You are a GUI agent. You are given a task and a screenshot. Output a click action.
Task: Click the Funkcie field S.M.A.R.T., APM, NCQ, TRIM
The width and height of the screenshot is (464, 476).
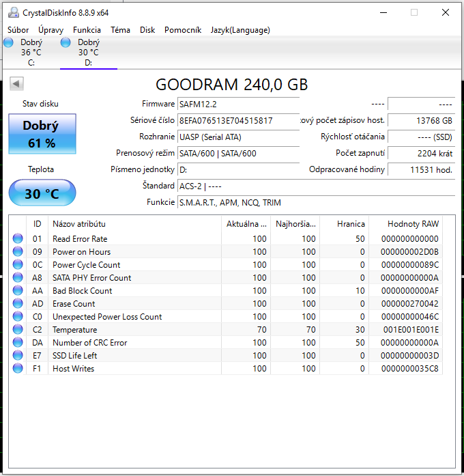(317, 202)
